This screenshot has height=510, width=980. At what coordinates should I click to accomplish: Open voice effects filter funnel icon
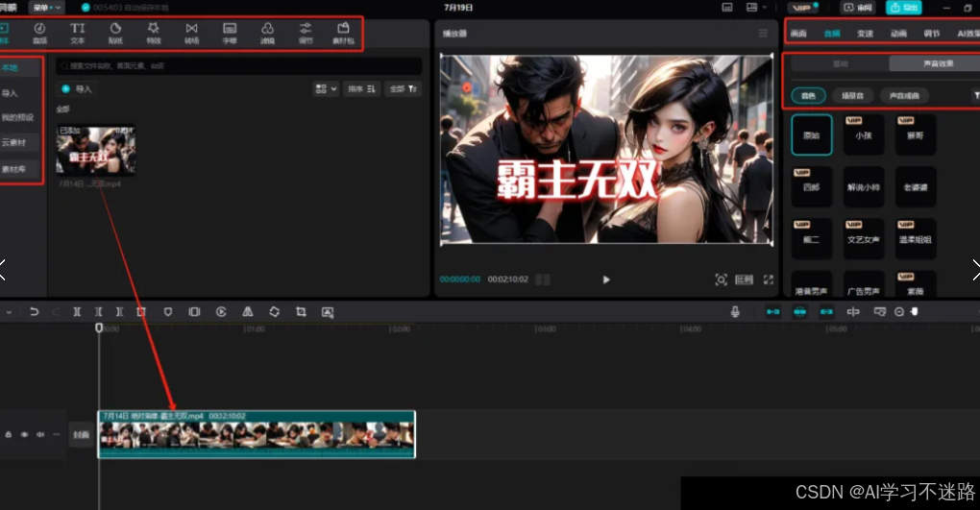coord(975,96)
